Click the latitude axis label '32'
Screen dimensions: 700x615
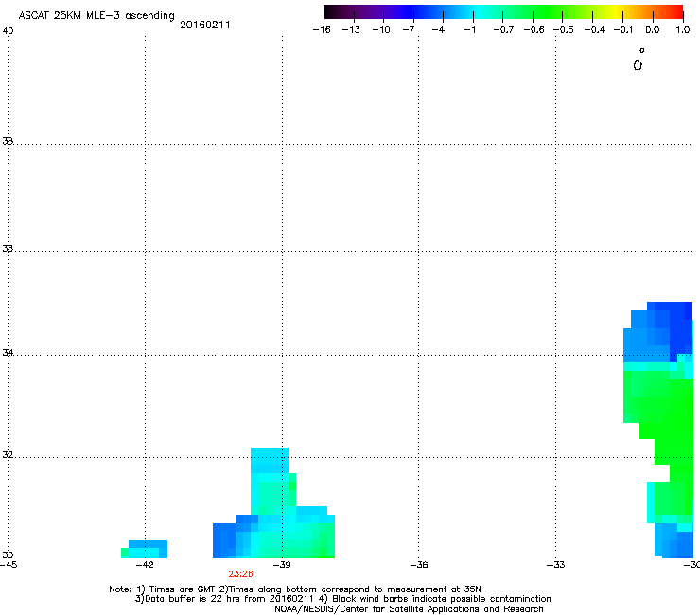pyautogui.click(x=8, y=455)
